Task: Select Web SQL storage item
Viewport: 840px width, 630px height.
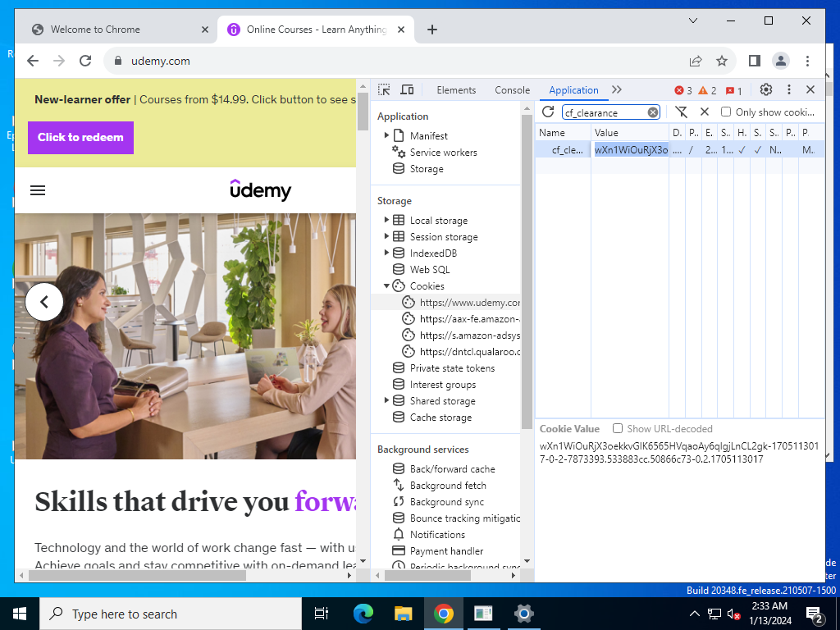Action: [x=430, y=269]
